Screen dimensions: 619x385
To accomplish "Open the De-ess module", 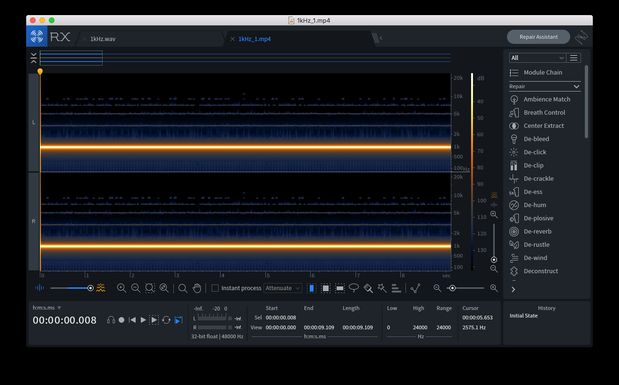I will tap(526, 192).
